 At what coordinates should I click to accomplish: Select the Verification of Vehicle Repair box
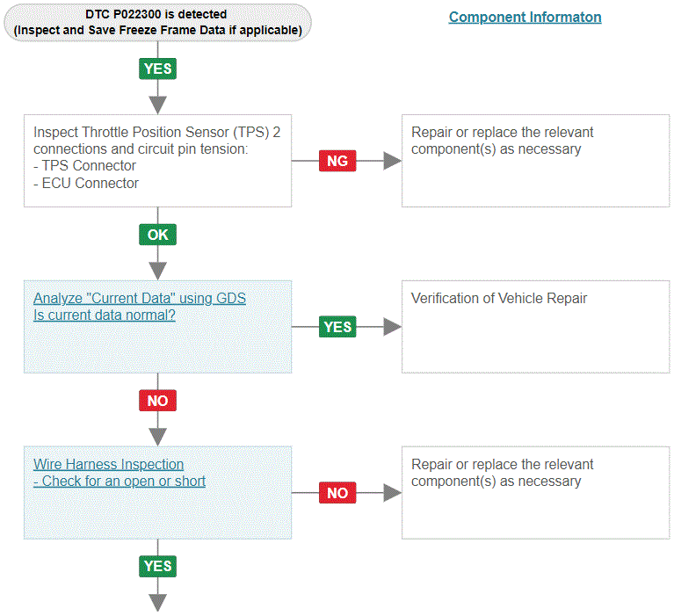click(x=535, y=326)
